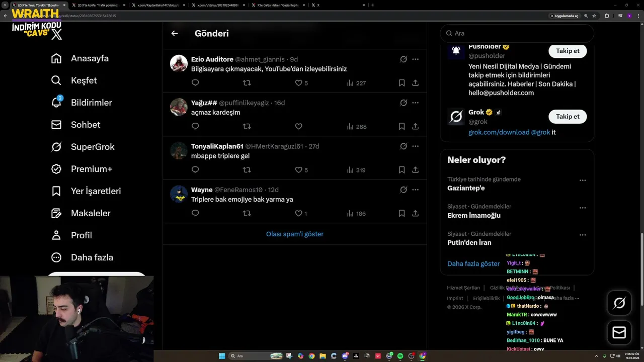The height and width of the screenshot is (362, 644).
Task: Bookmark Ezio Auditore's comment
Action: point(401,83)
